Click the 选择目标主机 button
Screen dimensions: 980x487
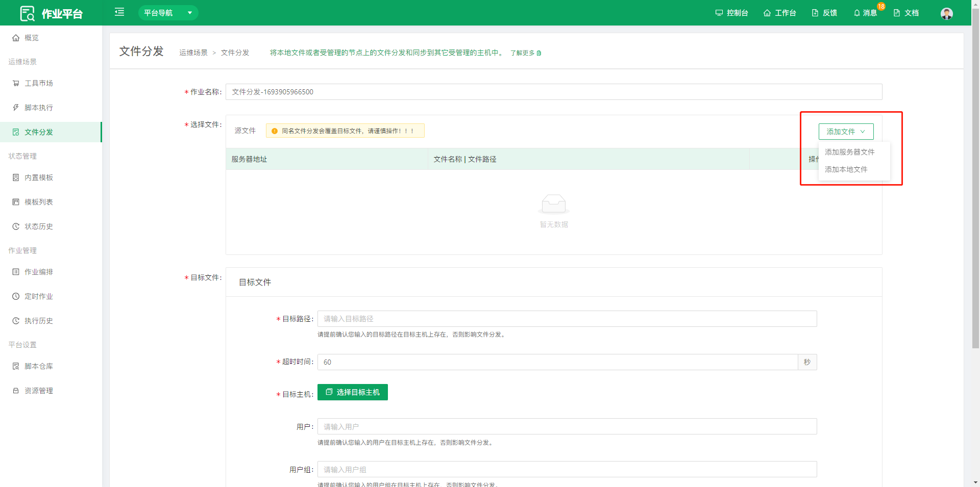[352, 392]
